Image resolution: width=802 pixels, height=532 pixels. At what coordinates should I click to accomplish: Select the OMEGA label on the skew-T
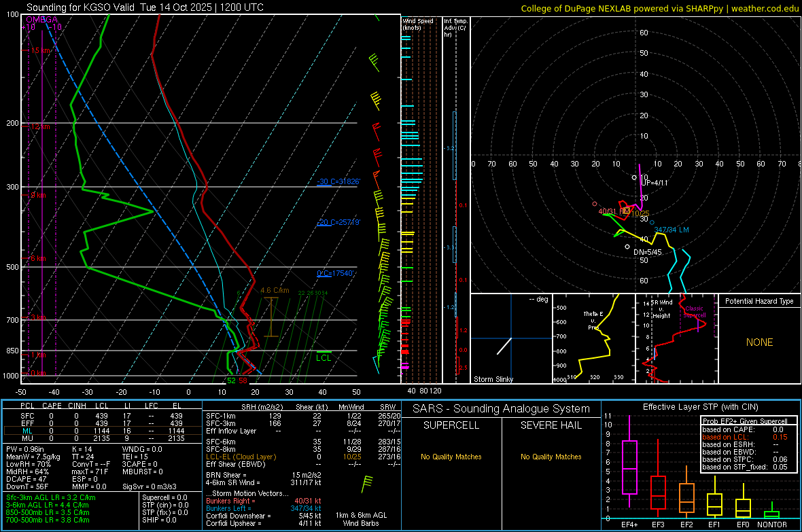tap(41, 20)
